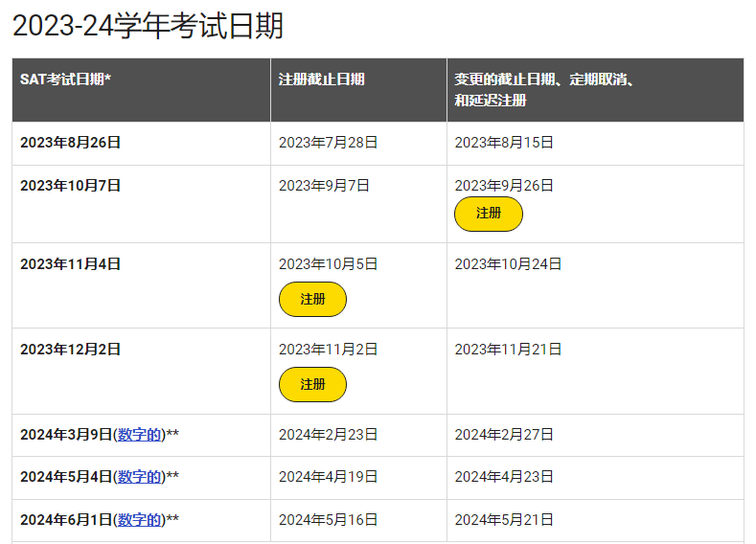Select change deadline 2024年4月23日
The width and height of the screenshot is (756, 544).
point(504,477)
